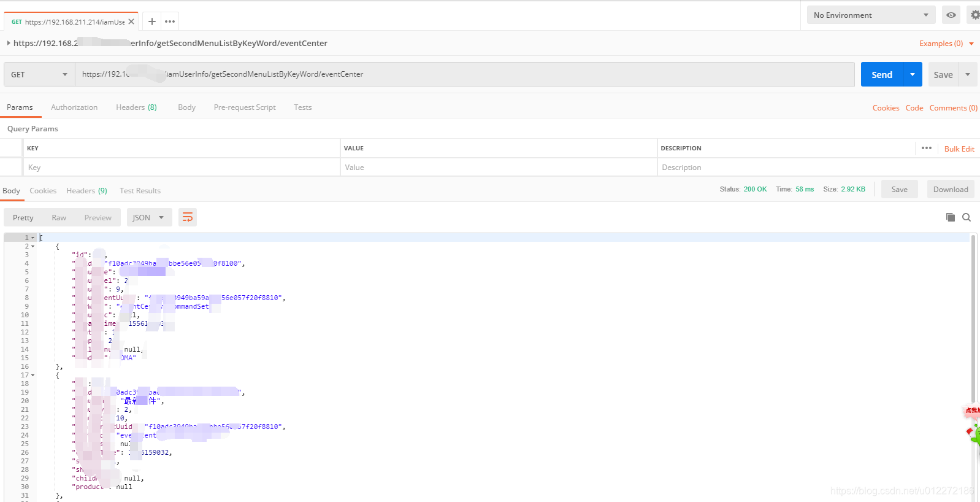Switch to the response Cookies tab
The width and height of the screenshot is (980, 502).
click(43, 190)
